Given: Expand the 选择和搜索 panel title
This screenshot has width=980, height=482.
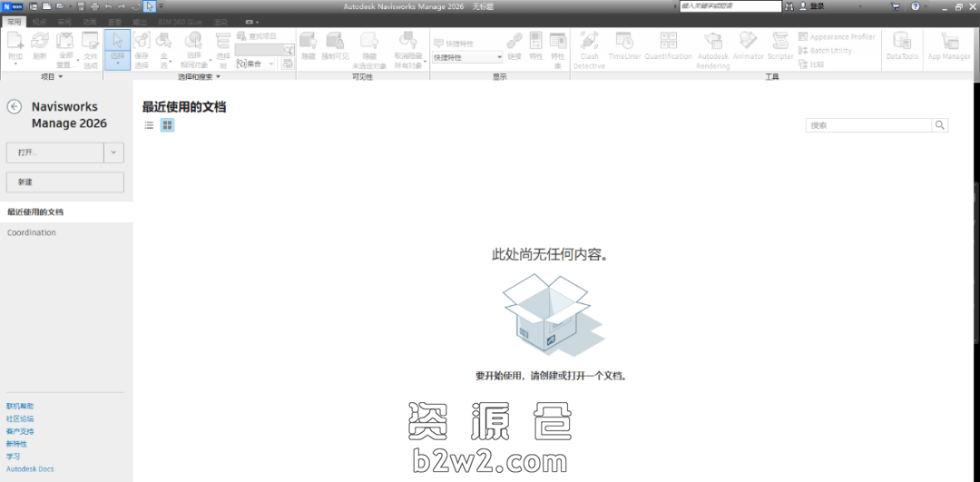Looking at the screenshot, I should click(201, 77).
